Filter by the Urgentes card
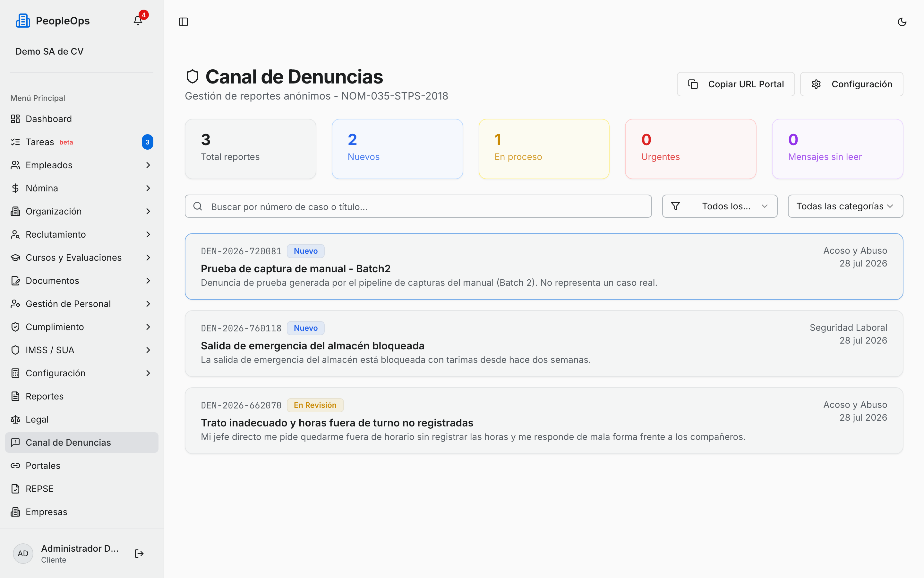The height and width of the screenshot is (578, 924). [x=690, y=149]
